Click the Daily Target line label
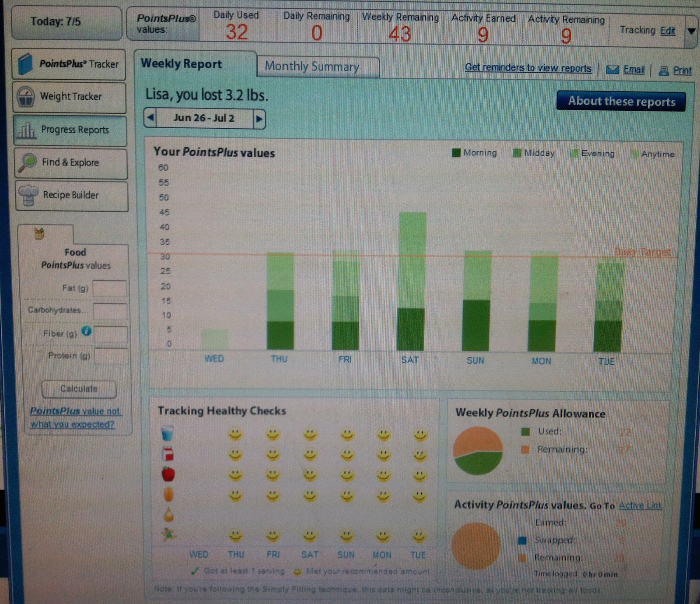The image size is (700, 604). pyautogui.click(x=642, y=252)
